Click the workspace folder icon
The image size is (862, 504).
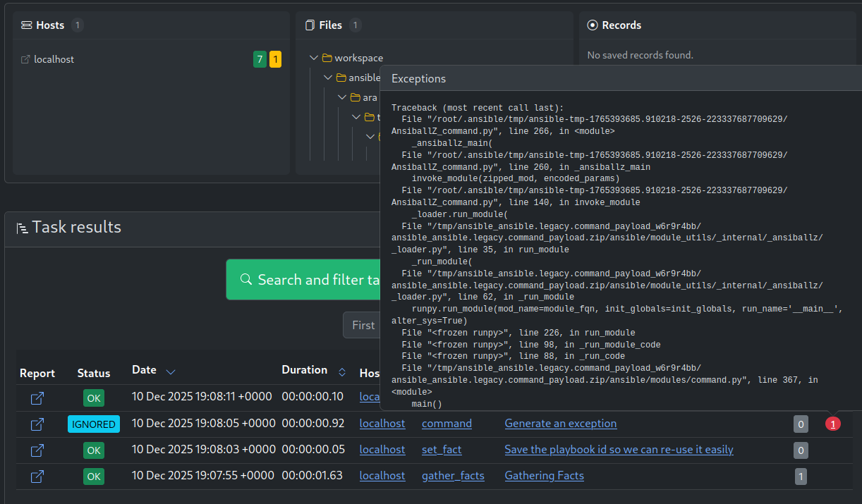click(x=327, y=58)
